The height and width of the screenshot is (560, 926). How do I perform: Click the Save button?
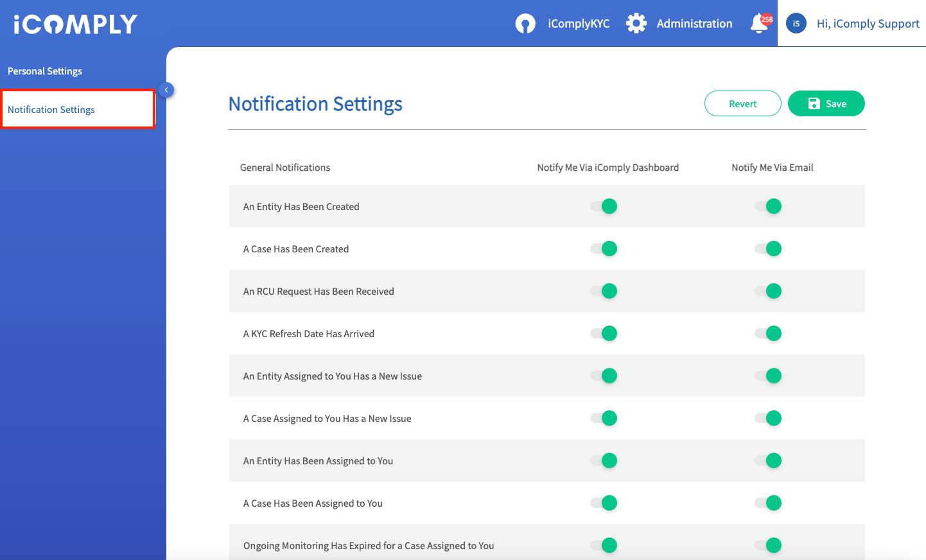click(x=826, y=103)
